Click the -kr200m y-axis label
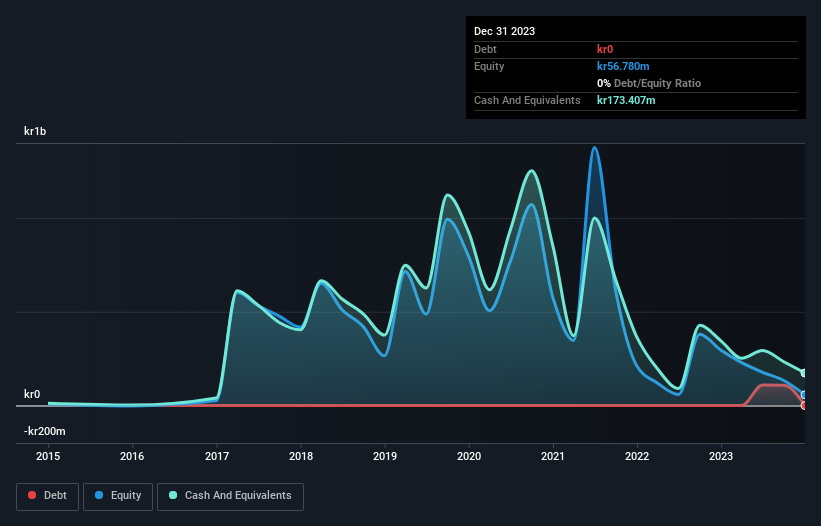Viewport: 821px width, 526px height. pyautogui.click(x=45, y=431)
